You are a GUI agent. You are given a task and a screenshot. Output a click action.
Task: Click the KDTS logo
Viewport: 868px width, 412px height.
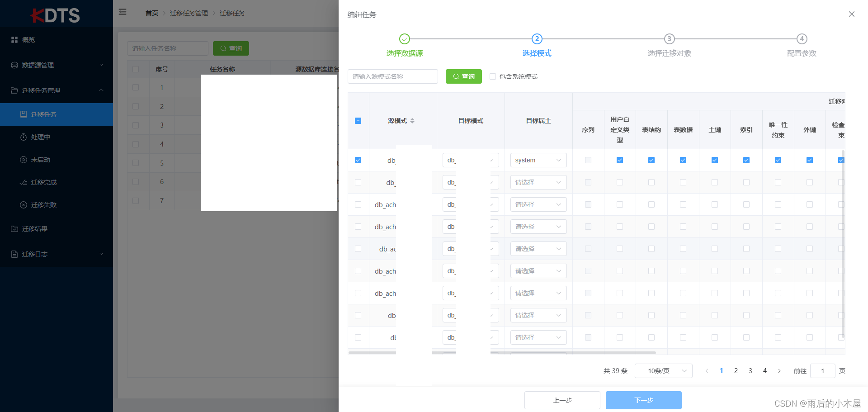point(55,15)
